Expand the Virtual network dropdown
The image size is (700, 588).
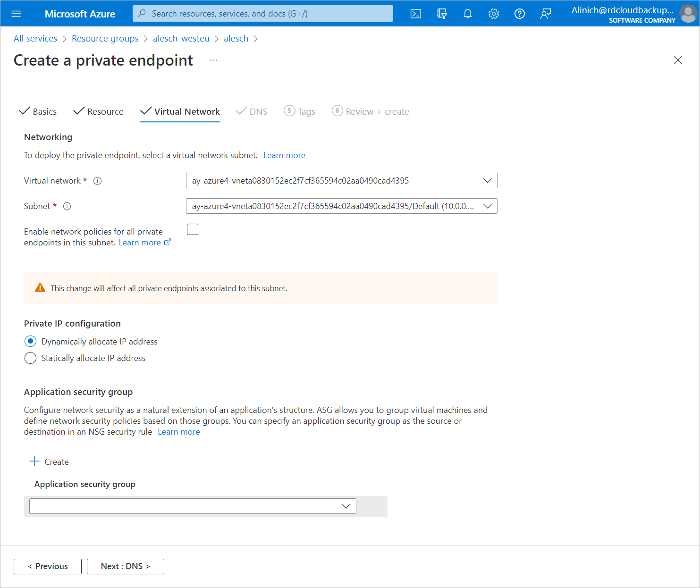[x=341, y=181]
